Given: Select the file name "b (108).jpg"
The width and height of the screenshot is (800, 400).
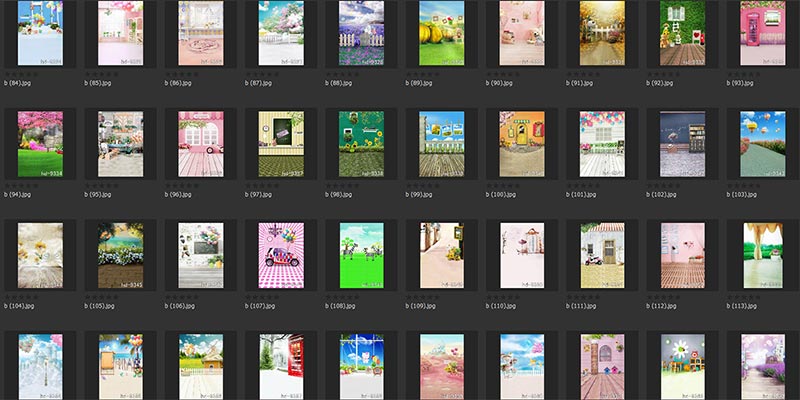Looking at the screenshot, I should (340, 306).
